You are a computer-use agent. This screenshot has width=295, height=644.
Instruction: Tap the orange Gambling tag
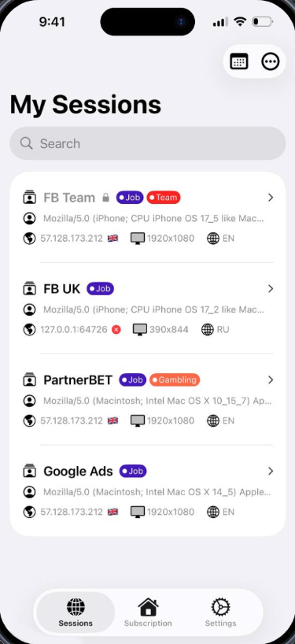[175, 380]
